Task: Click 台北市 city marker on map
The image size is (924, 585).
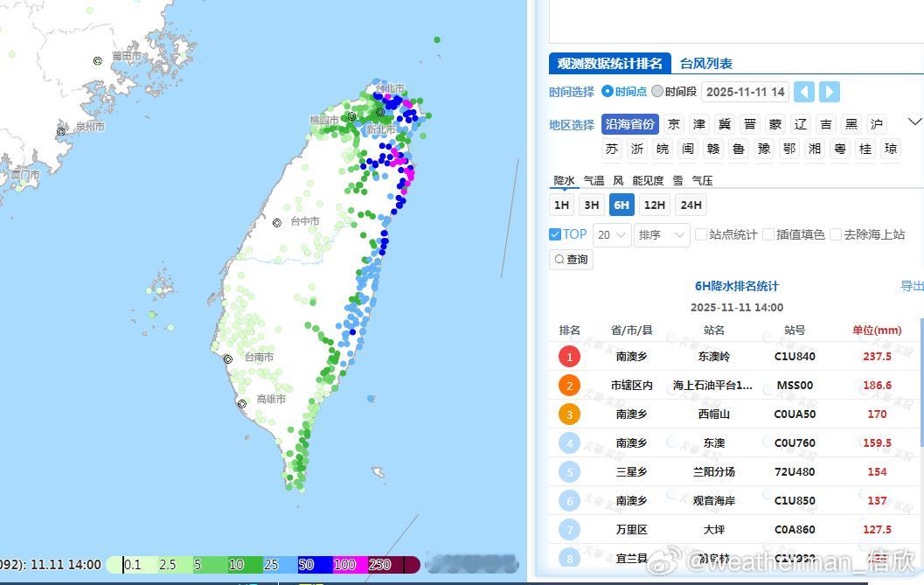Action: coord(380,112)
